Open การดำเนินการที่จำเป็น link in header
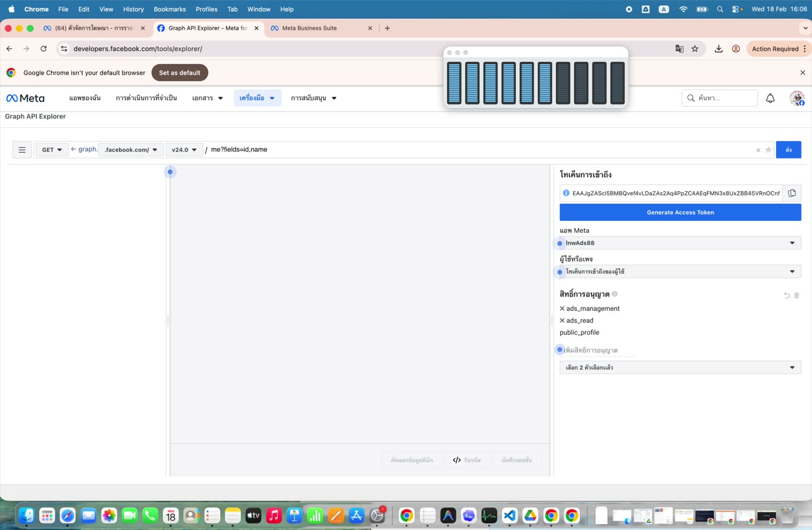 [x=146, y=98]
